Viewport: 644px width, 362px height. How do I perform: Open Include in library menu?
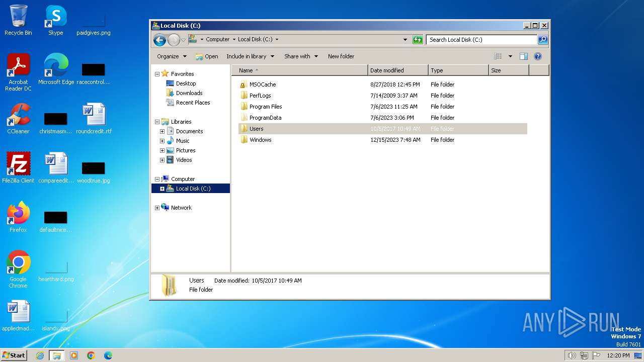coord(250,56)
